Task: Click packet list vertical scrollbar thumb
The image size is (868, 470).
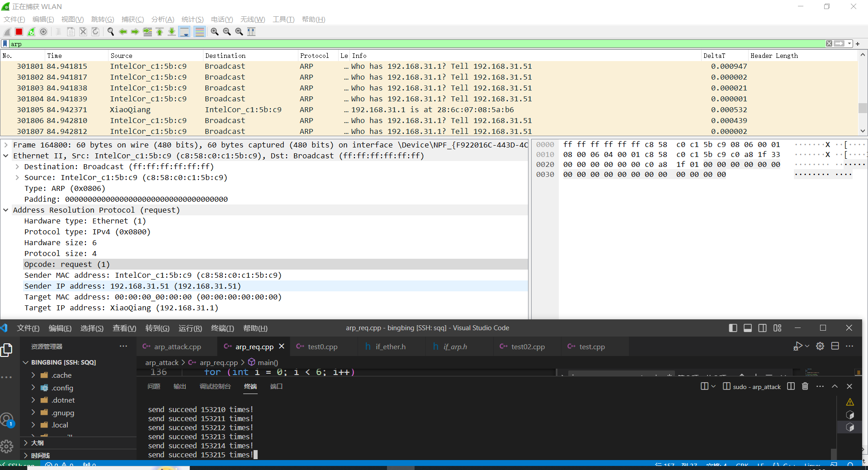Action: 863,108
